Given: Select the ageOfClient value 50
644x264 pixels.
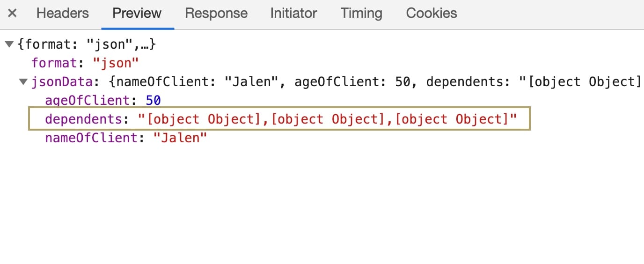Looking at the screenshot, I should pyautogui.click(x=153, y=100).
